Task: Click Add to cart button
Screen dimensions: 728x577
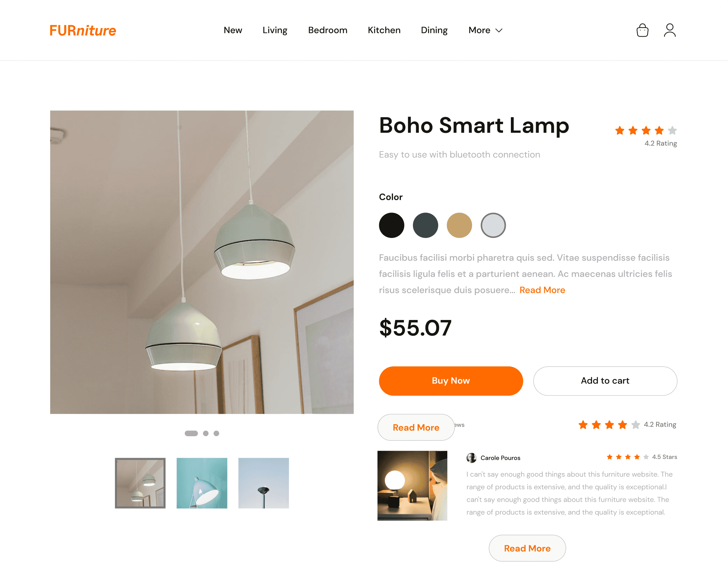Action: click(x=605, y=380)
